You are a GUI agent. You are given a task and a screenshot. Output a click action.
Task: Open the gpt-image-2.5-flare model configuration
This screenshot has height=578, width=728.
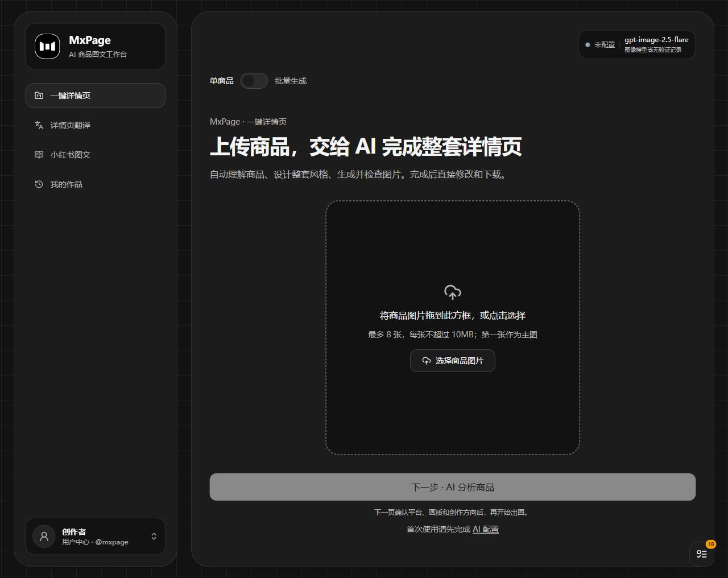[x=637, y=44]
